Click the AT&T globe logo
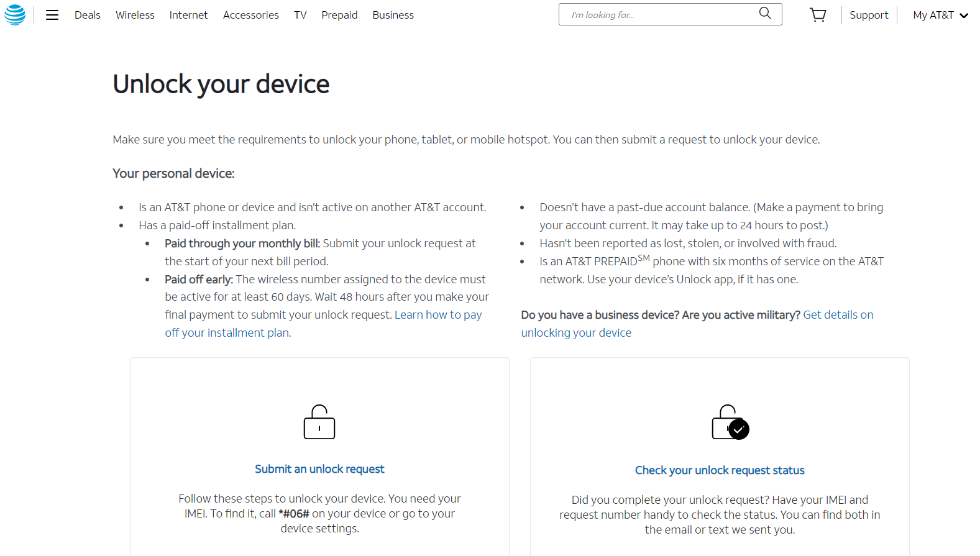The image size is (980, 556). (15, 15)
